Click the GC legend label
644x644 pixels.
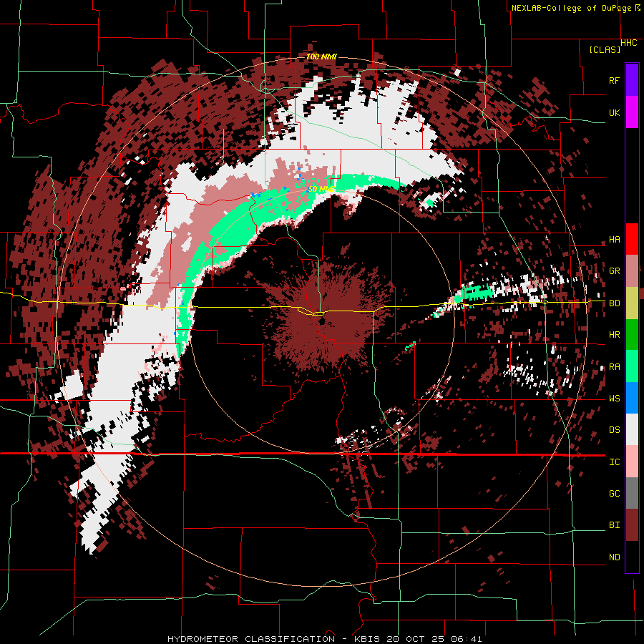pos(614,493)
